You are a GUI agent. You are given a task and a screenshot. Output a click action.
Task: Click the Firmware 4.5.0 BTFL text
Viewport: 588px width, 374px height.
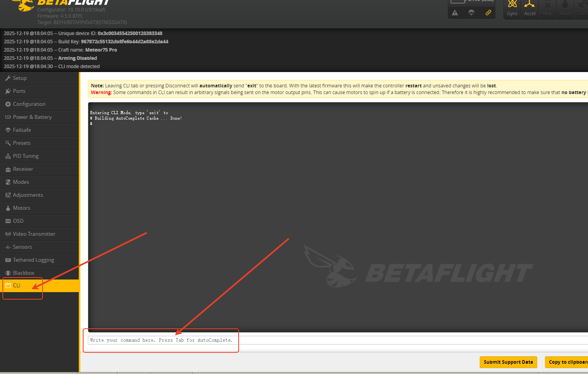(60, 16)
